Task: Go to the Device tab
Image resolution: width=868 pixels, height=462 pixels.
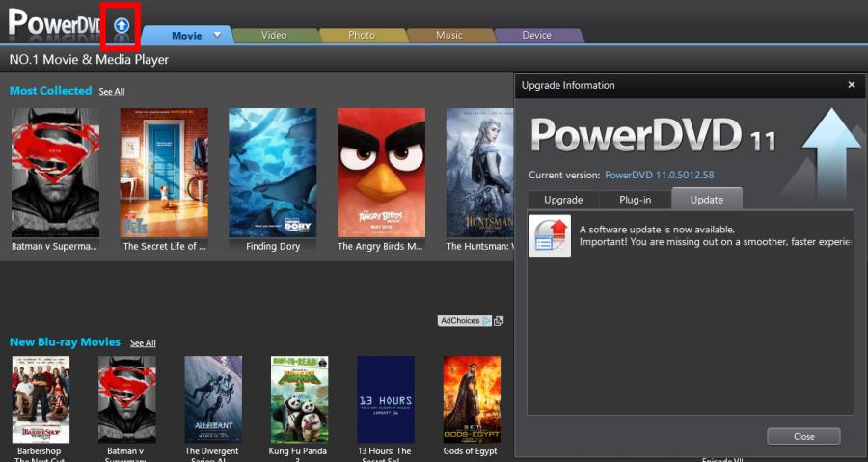Action: (x=536, y=36)
